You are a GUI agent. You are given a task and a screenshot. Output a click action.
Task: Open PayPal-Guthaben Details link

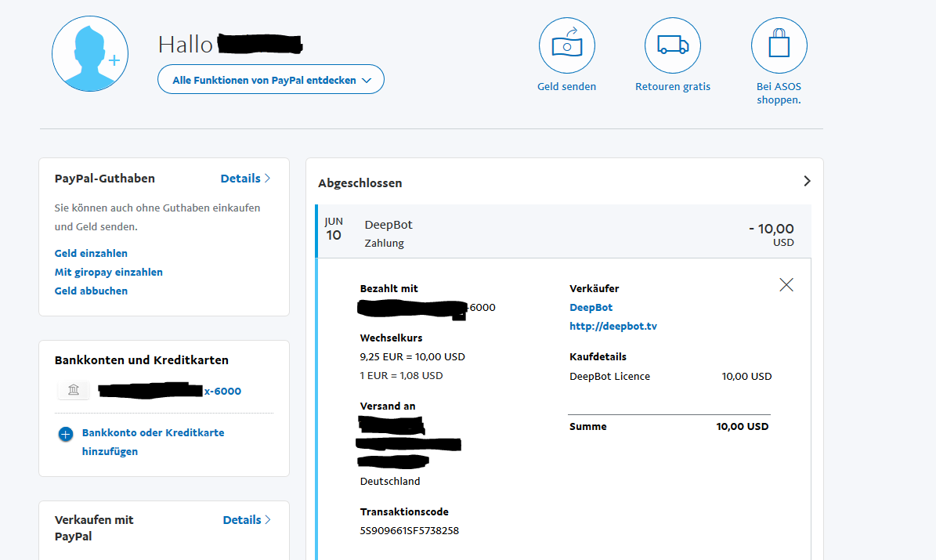pos(245,178)
